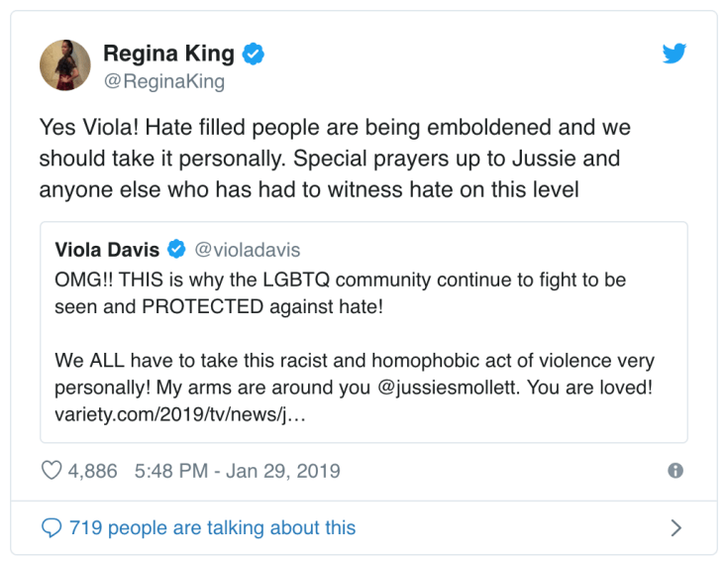The image size is (728, 564).
Task: View 719 people are talking about this
Action: coord(212,527)
